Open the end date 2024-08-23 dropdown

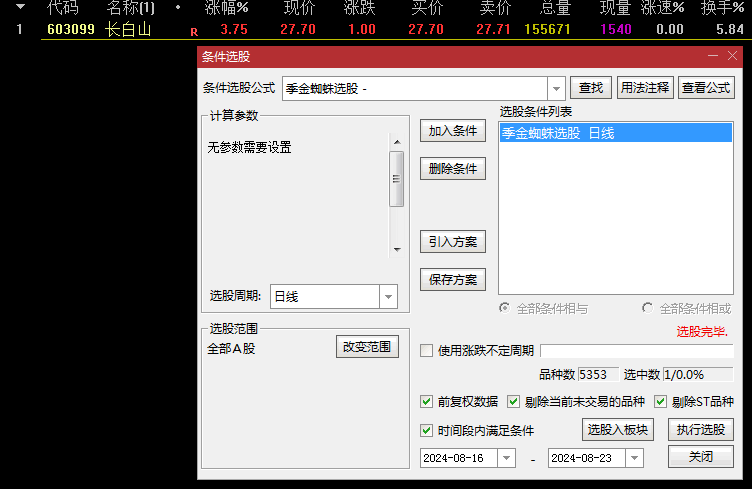tap(634, 458)
